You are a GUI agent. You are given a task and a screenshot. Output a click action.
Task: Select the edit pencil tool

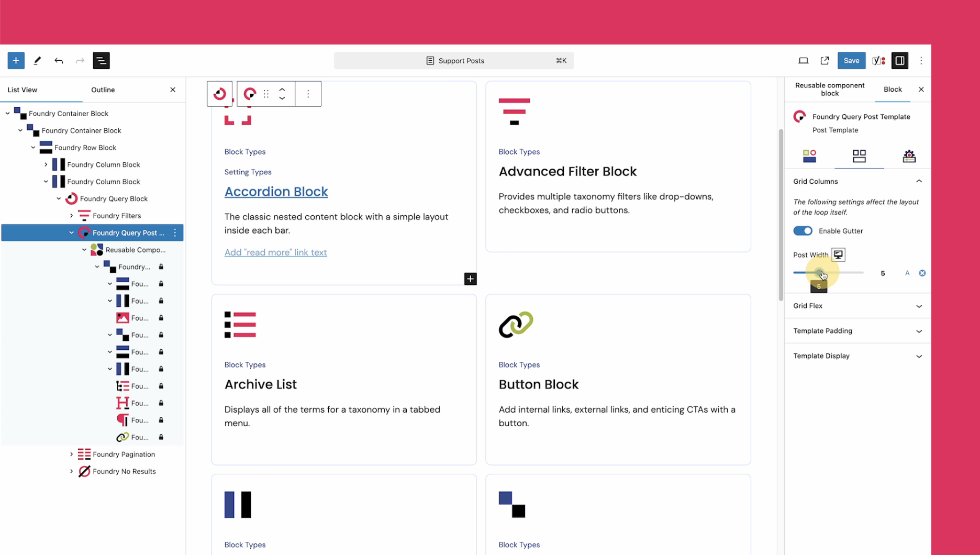pyautogui.click(x=37, y=61)
